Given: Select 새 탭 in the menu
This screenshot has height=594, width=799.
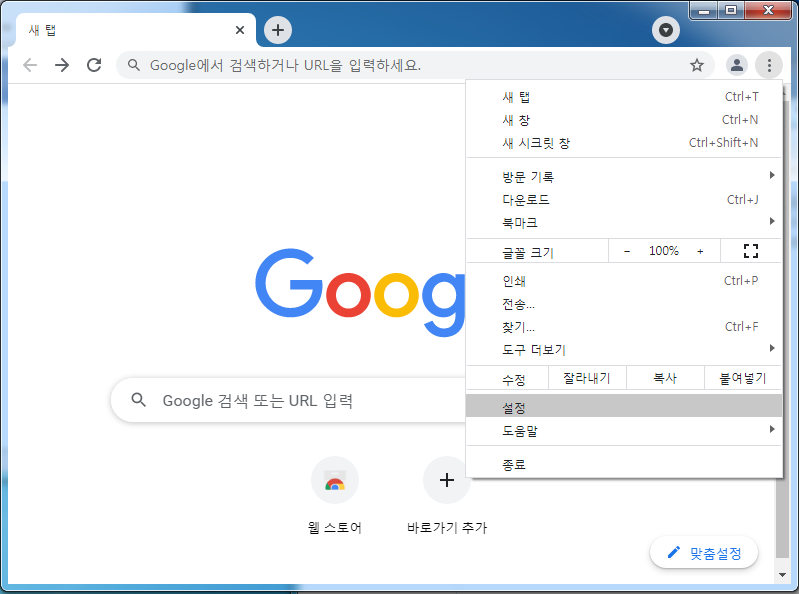Looking at the screenshot, I should (624, 97).
